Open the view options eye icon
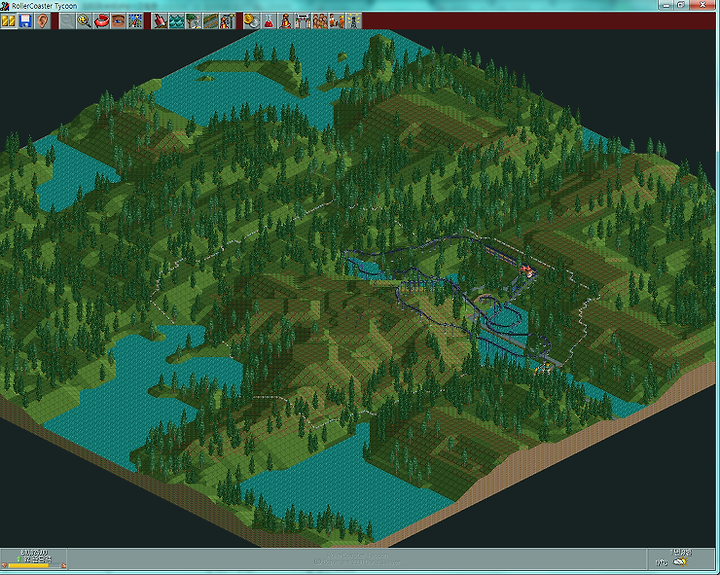This screenshot has width=720, height=575. 118,21
